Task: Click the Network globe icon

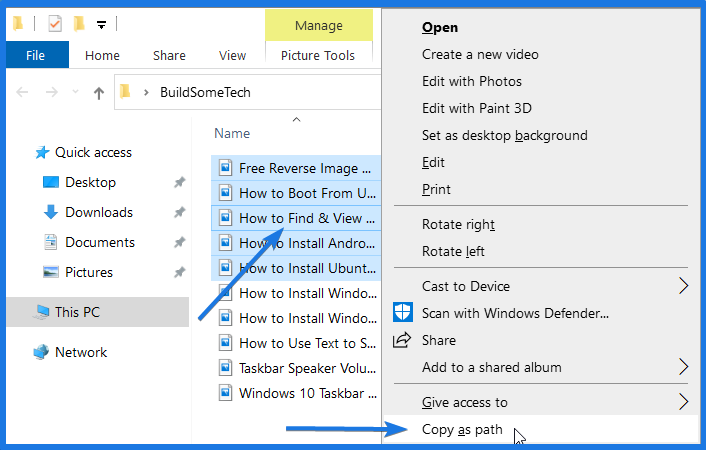Action: point(41,352)
